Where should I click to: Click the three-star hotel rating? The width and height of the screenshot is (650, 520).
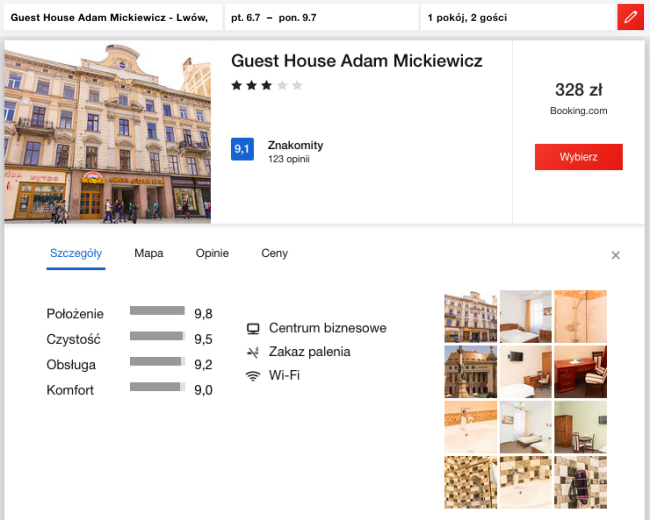tap(266, 86)
